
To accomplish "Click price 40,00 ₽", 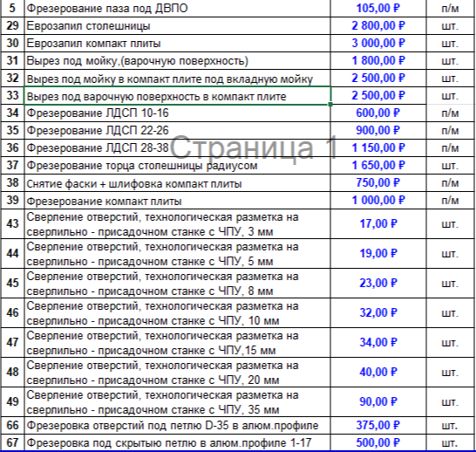I will pos(378,372).
